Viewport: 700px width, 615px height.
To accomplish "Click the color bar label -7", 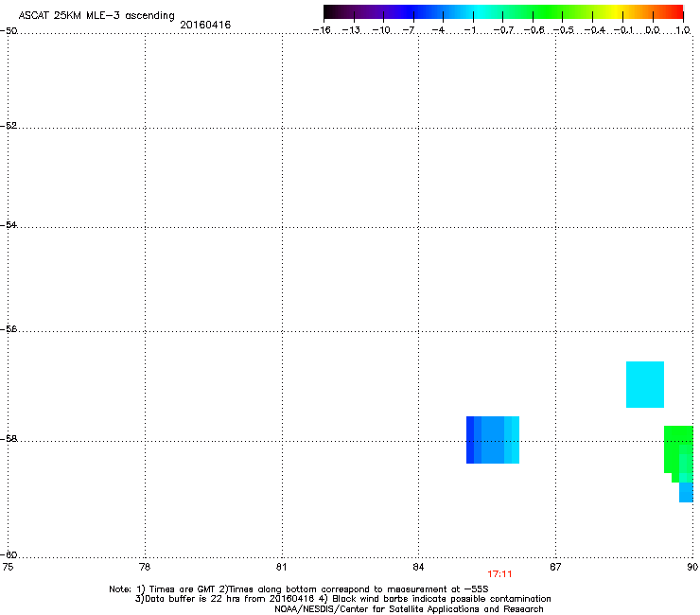I will (x=409, y=30).
